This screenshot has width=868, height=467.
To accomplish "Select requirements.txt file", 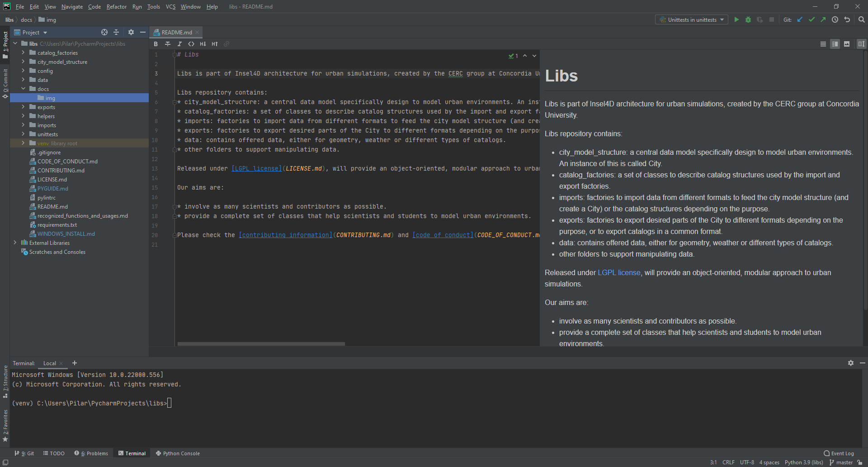I will pos(57,224).
